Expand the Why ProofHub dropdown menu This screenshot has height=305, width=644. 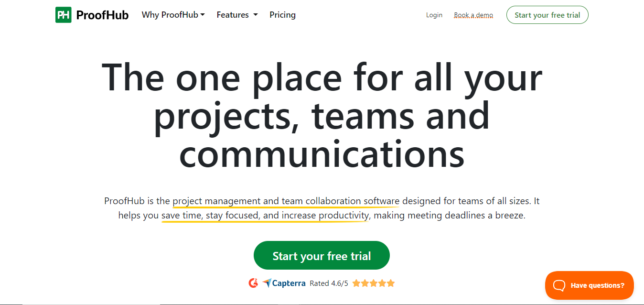173,15
